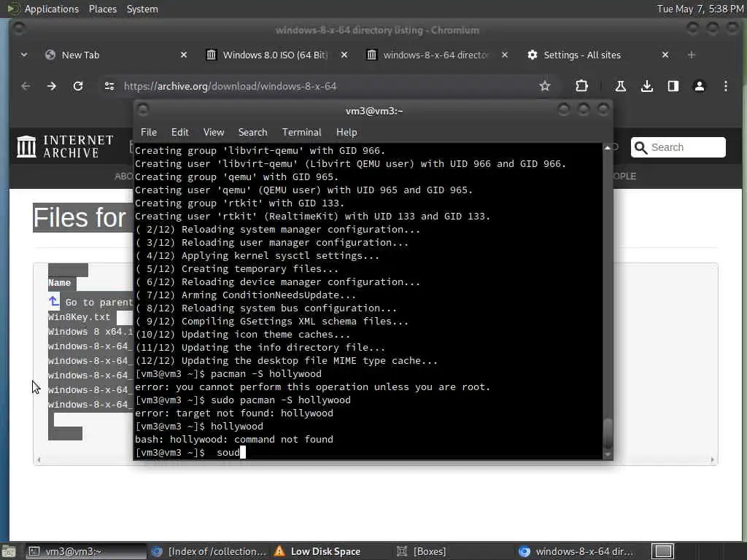Click terminal scrollbar up arrow

tap(608, 148)
